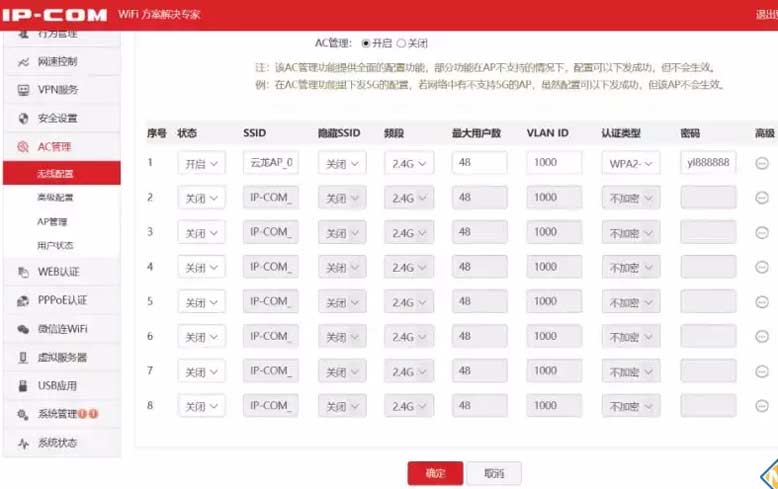Open status dropdown for SSID row 2
The width and height of the screenshot is (778, 489).
click(x=201, y=198)
